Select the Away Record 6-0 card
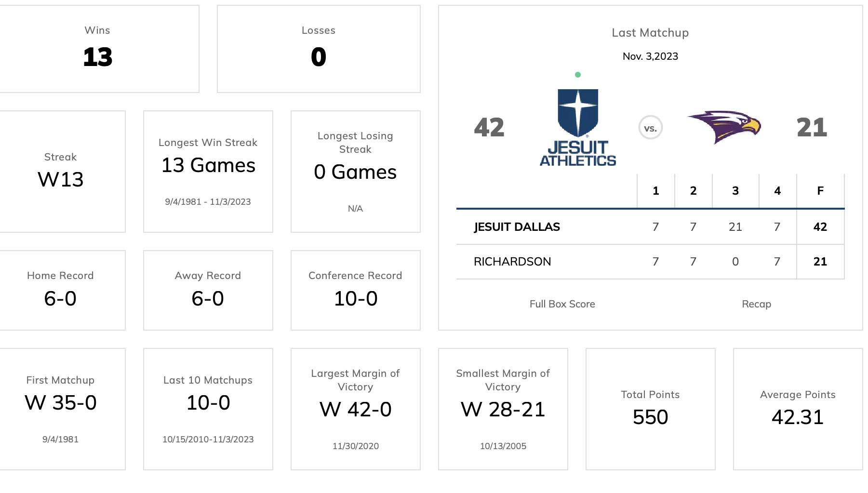The image size is (868, 493). [208, 290]
